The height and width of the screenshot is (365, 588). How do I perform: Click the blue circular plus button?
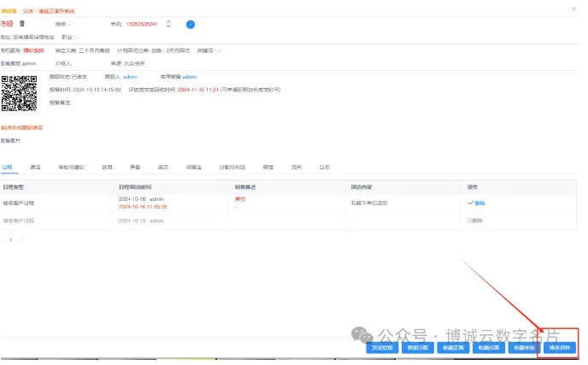point(191,24)
